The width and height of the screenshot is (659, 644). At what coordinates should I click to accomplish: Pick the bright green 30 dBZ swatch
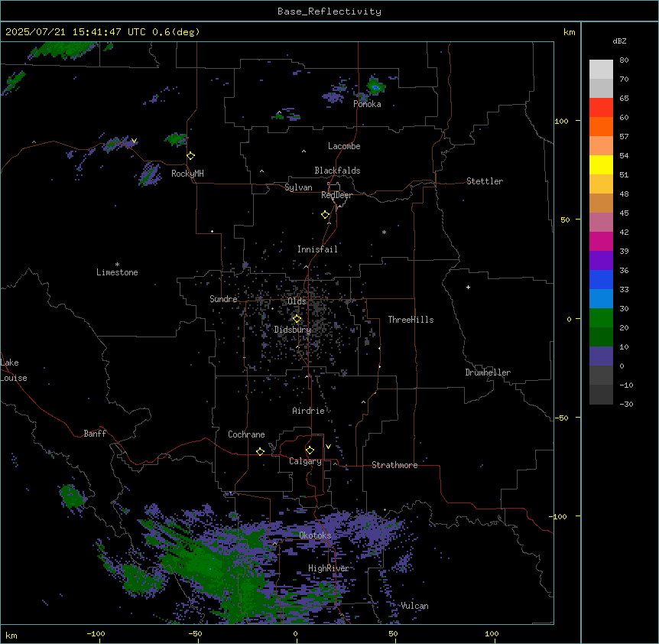(x=601, y=318)
